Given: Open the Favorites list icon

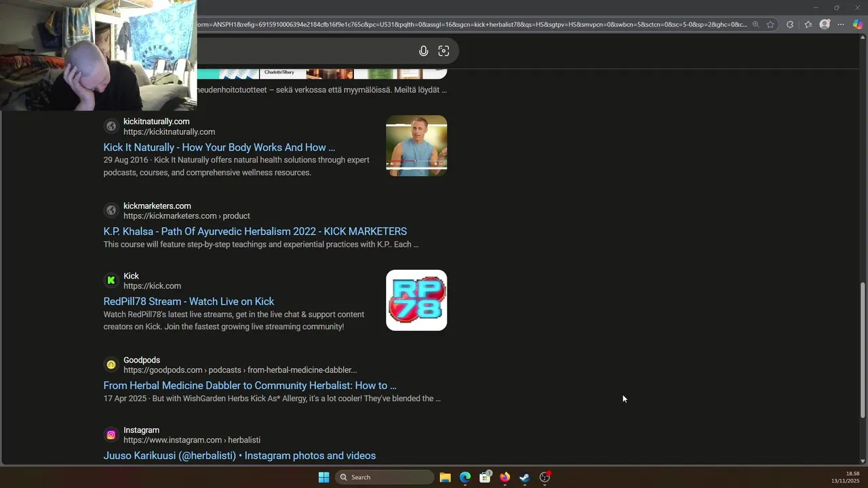Looking at the screenshot, I should coord(808,24).
